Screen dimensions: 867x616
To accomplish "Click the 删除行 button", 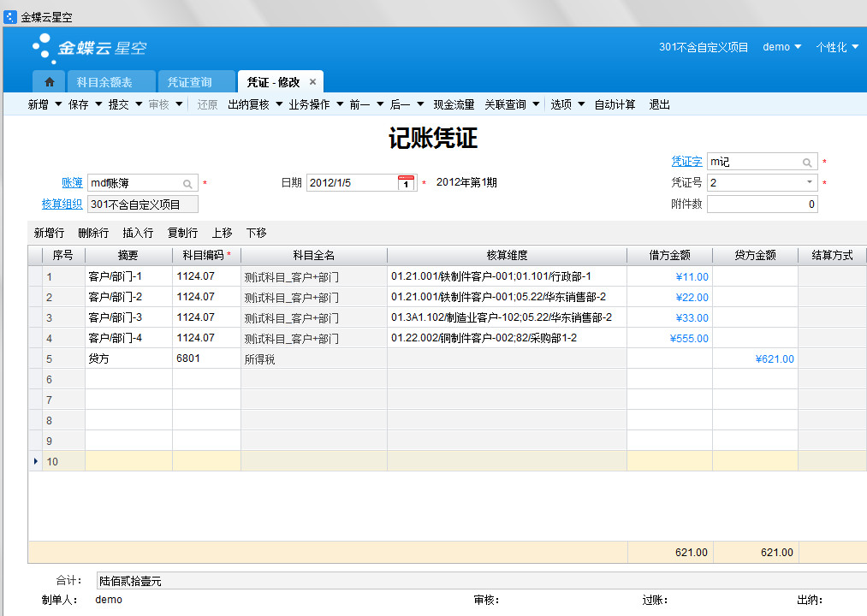I will (93, 233).
